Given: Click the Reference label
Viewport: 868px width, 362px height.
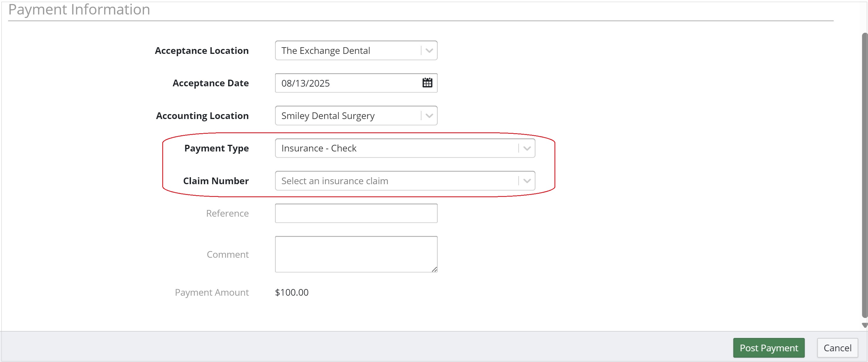Looking at the screenshot, I should click(x=227, y=213).
